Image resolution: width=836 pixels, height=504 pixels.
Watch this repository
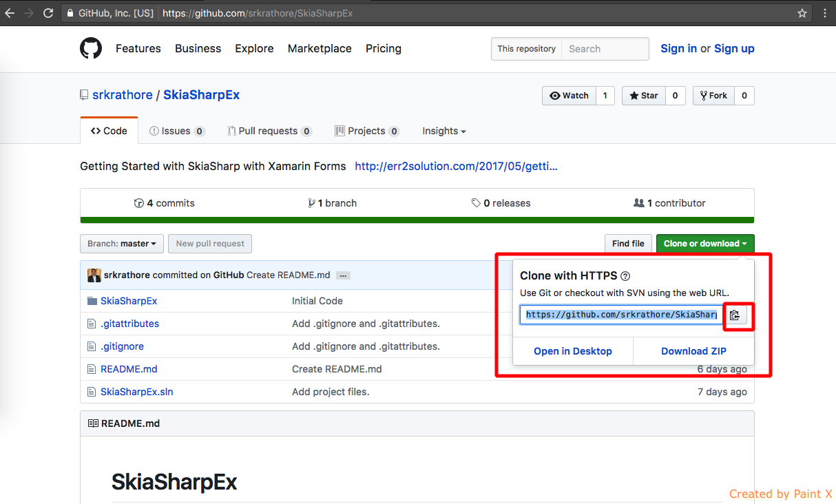click(x=569, y=96)
